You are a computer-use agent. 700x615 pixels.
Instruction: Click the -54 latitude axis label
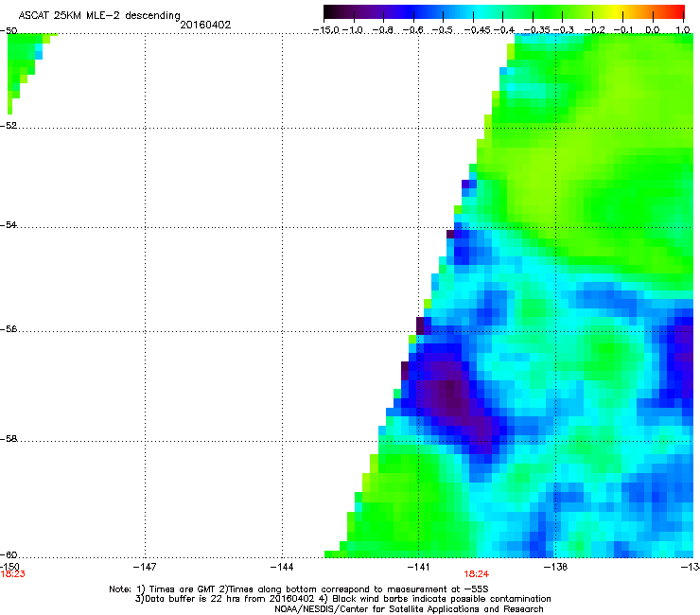tap(9, 225)
